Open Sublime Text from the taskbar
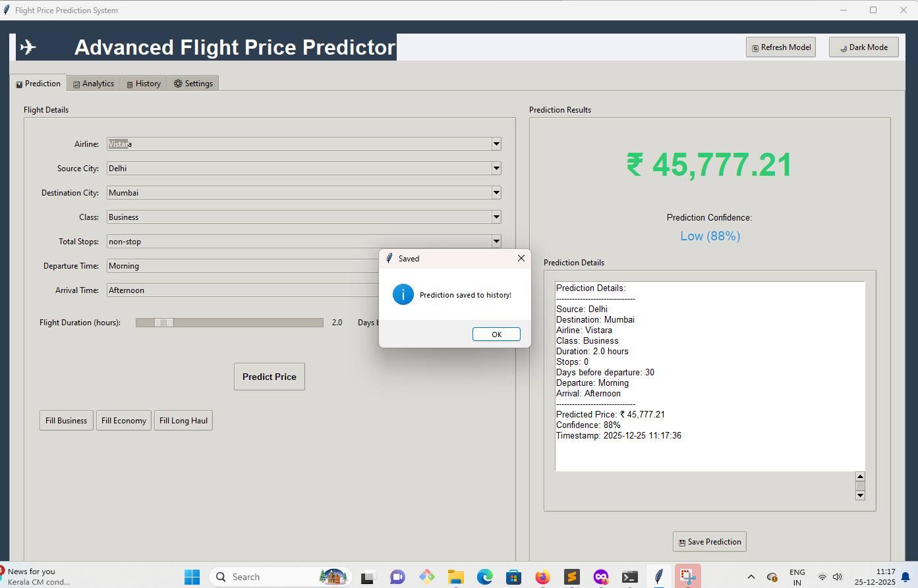The height and width of the screenshot is (588, 918). (571, 577)
